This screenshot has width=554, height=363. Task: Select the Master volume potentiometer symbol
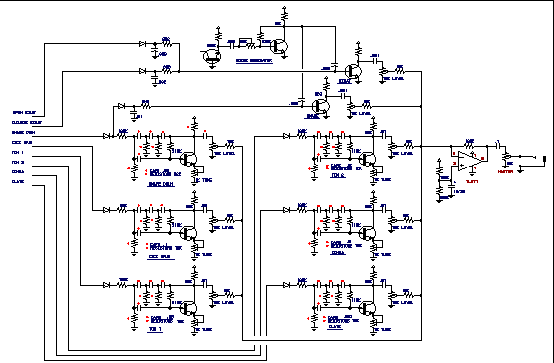point(507,156)
